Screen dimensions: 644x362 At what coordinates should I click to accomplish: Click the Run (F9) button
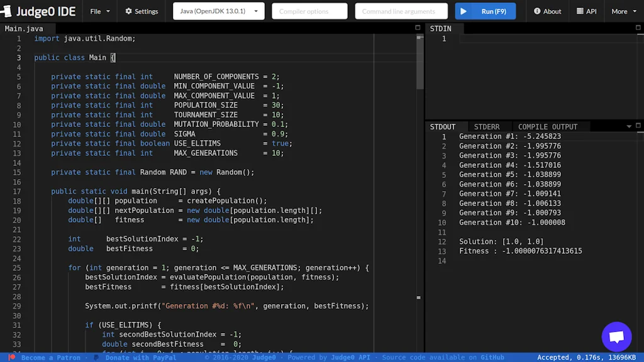pyautogui.click(x=485, y=11)
